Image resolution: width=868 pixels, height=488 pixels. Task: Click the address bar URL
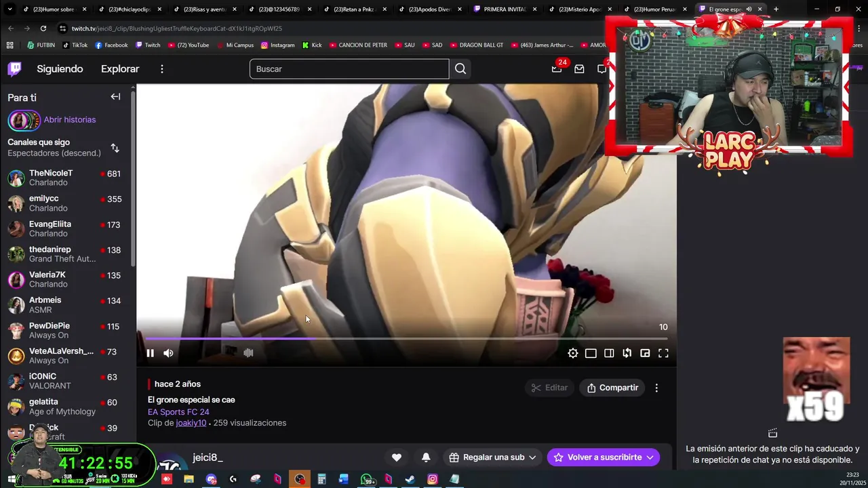(x=176, y=28)
